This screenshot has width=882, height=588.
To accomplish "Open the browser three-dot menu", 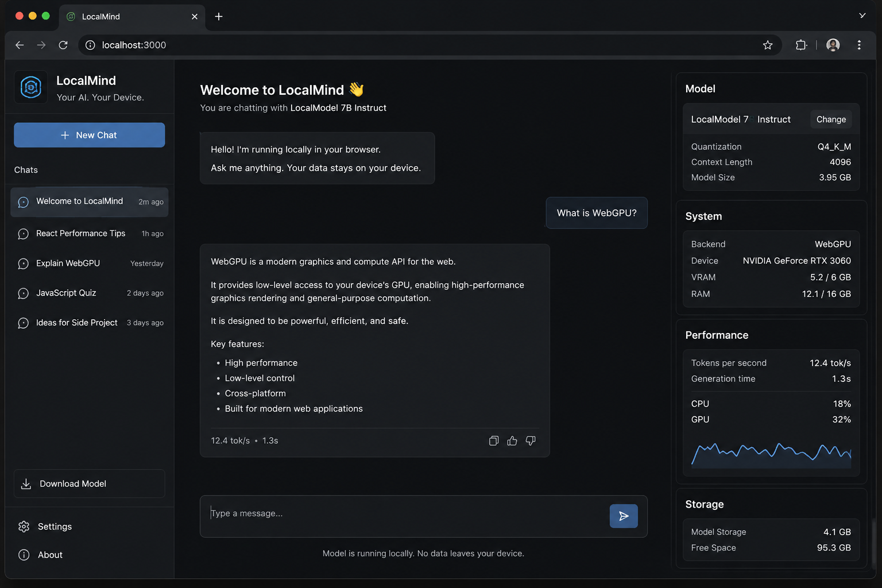I will pyautogui.click(x=859, y=45).
